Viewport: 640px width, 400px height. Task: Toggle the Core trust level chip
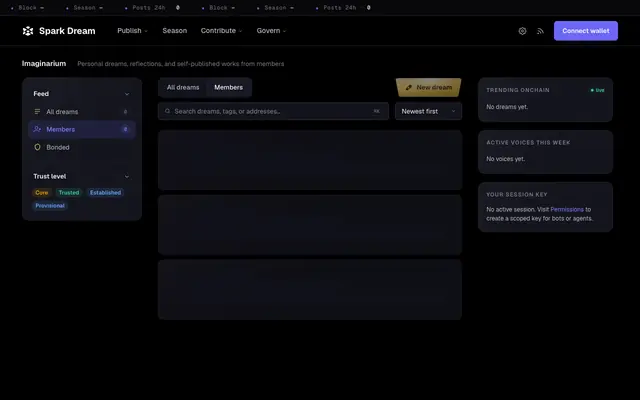tap(42, 193)
